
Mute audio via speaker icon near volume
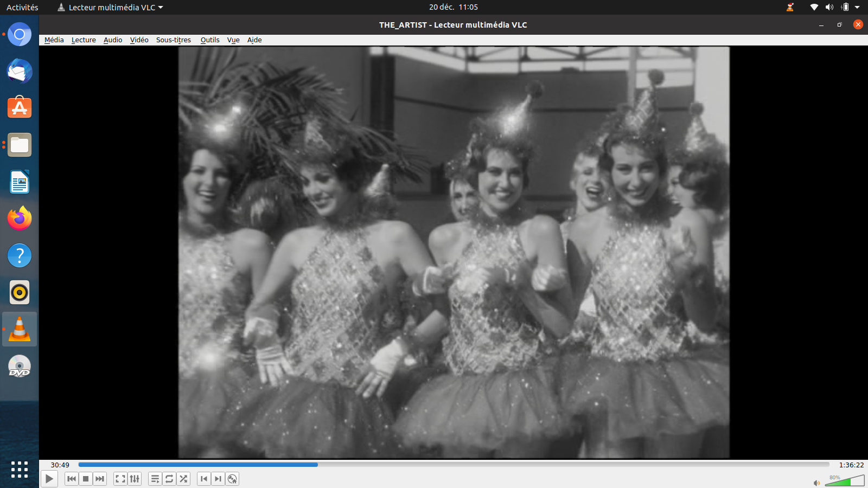pyautogui.click(x=816, y=483)
